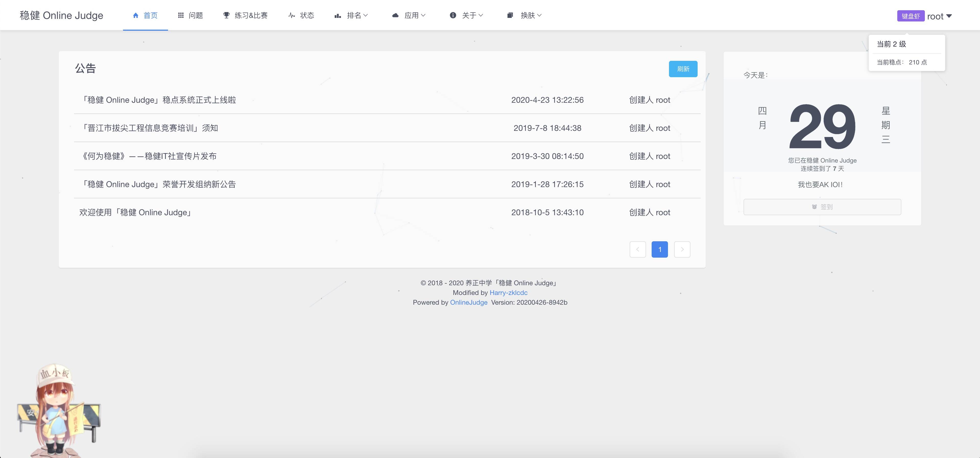Open the 换肤 menu

pos(528,15)
